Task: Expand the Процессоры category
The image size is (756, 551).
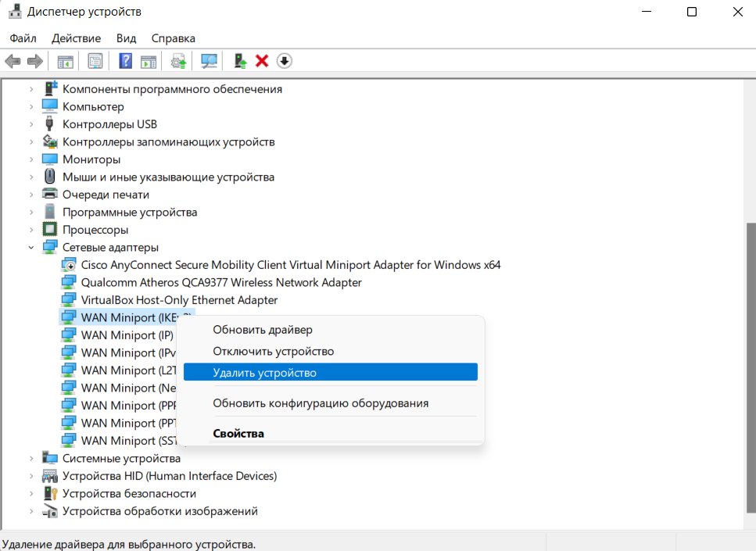Action: pos(31,230)
